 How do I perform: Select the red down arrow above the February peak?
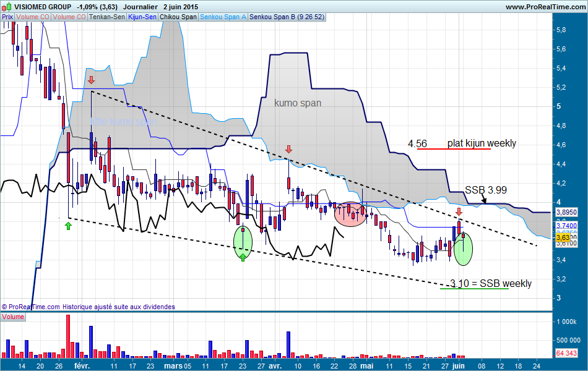91,80
